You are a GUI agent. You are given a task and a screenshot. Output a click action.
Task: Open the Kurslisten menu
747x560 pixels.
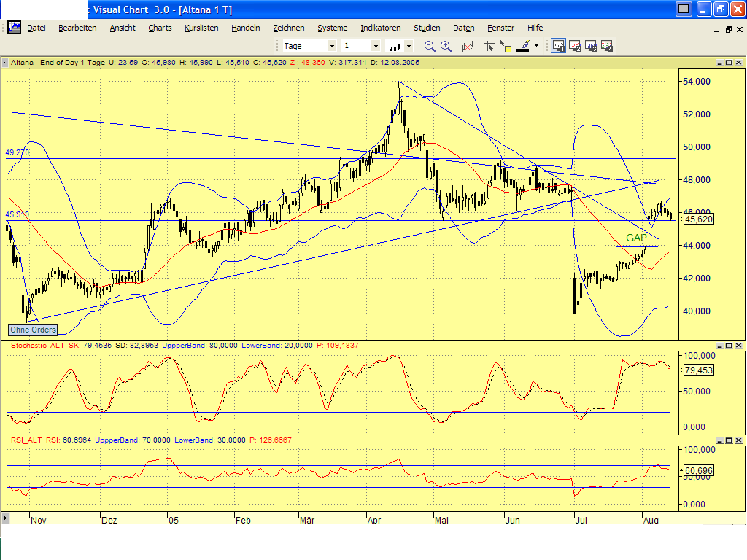click(201, 28)
